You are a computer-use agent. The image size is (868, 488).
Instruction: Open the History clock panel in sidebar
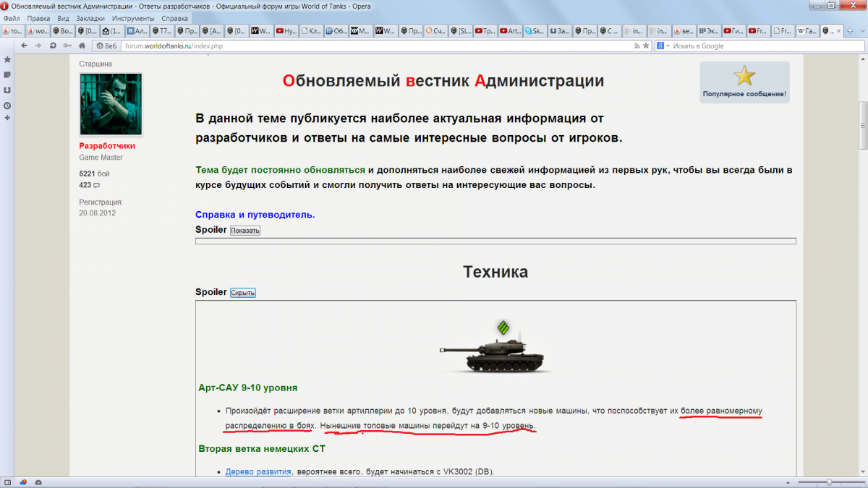click(x=7, y=105)
